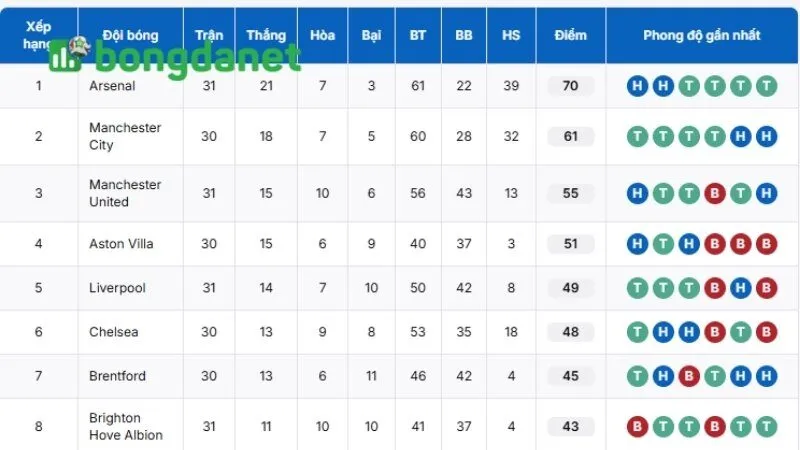The width and height of the screenshot is (800, 450).
Task: Click Aston Villa's last red B badge
Action: 766,244
